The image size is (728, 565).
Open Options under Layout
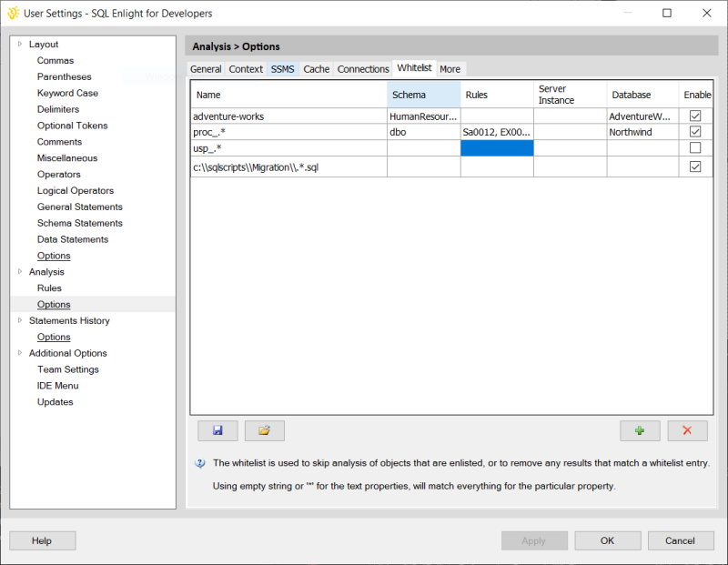point(54,256)
